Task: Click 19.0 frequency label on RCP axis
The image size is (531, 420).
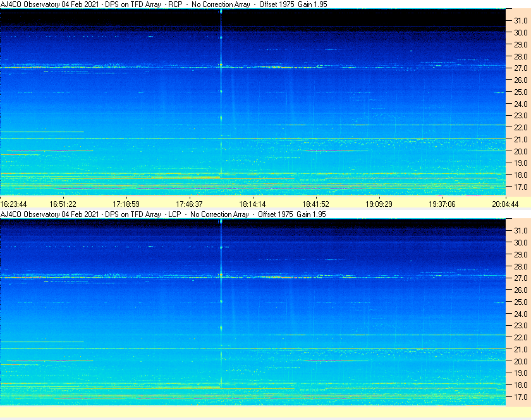Action: tap(521, 163)
